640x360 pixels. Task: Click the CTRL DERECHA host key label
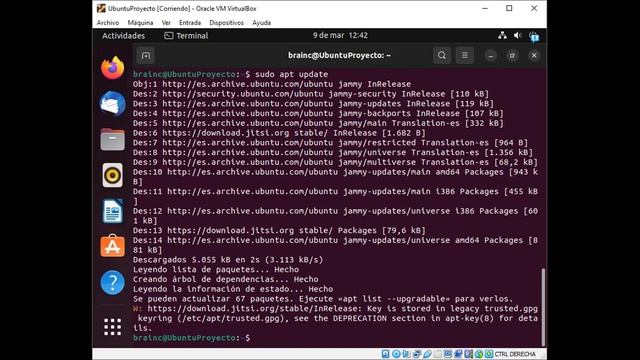click(515, 354)
